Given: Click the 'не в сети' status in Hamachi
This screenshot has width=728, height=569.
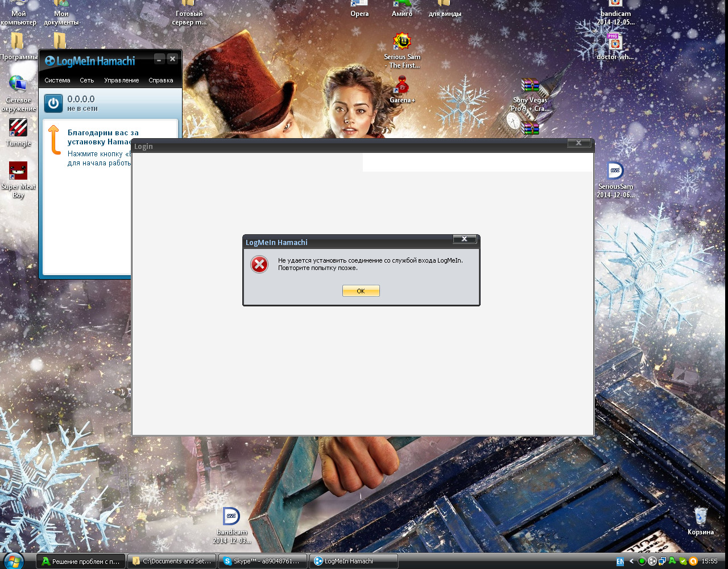Looking at the screenshot, I should (82, 108).
